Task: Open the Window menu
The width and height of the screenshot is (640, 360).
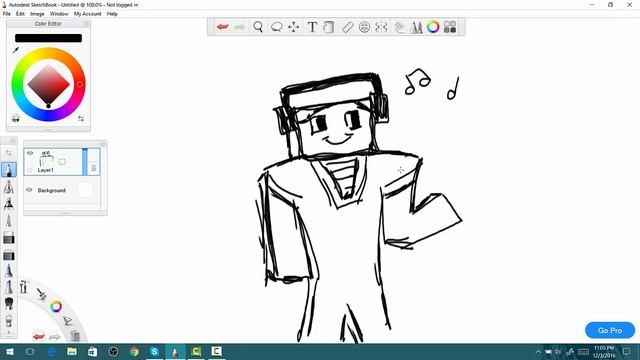Action: tap(59, 14)
